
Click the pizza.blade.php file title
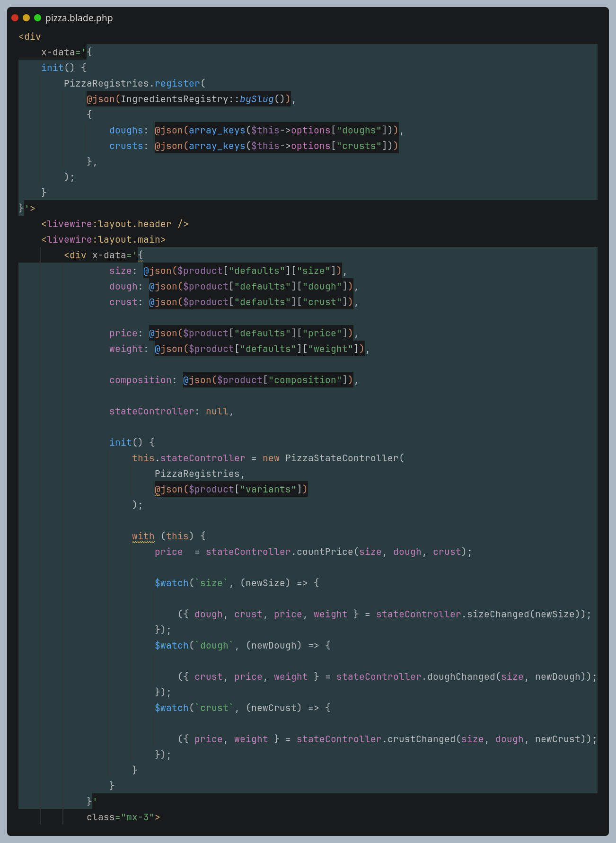(79, 18)
